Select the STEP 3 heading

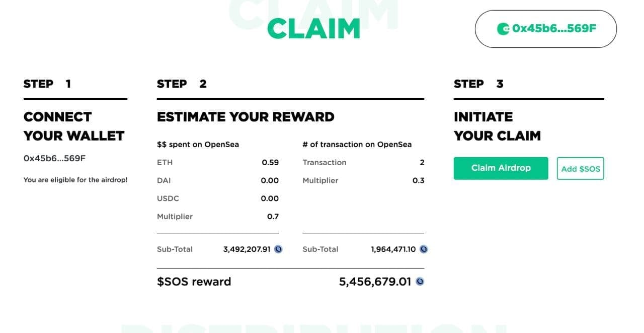(478, 84)
